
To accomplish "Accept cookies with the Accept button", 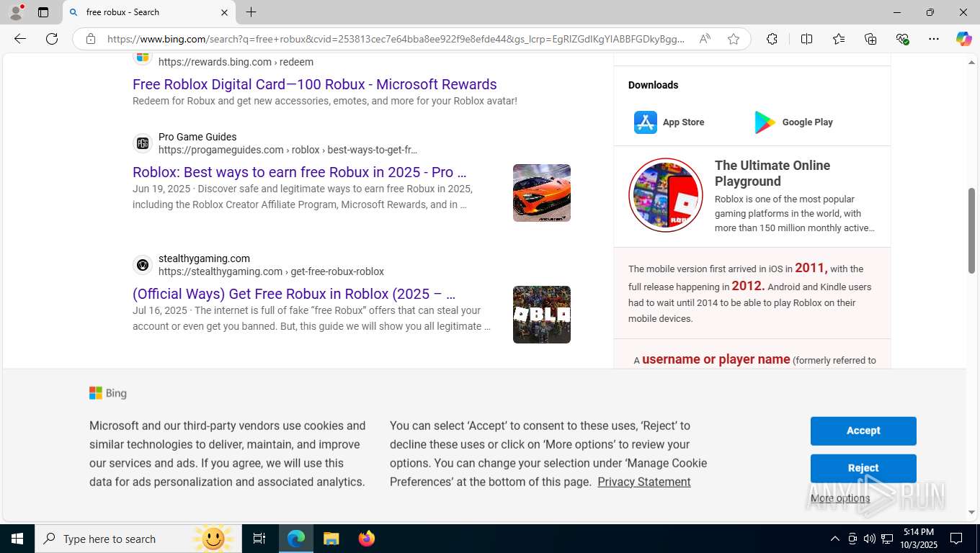I will (863, 431).
